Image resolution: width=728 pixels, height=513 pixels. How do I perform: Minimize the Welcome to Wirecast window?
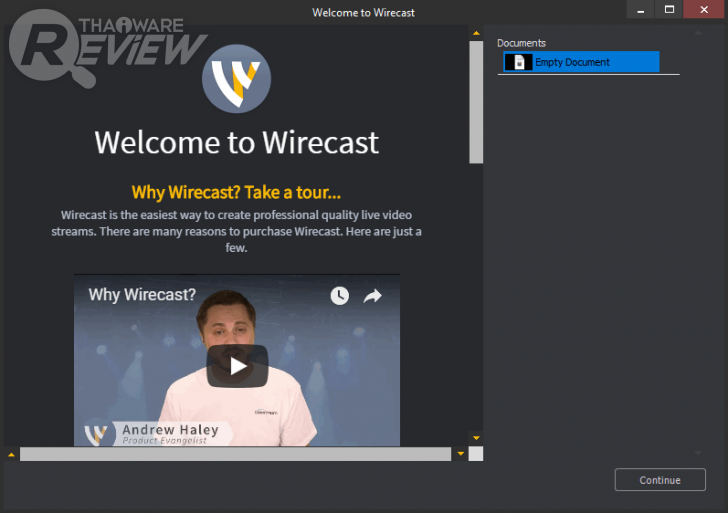click(641, 9)
